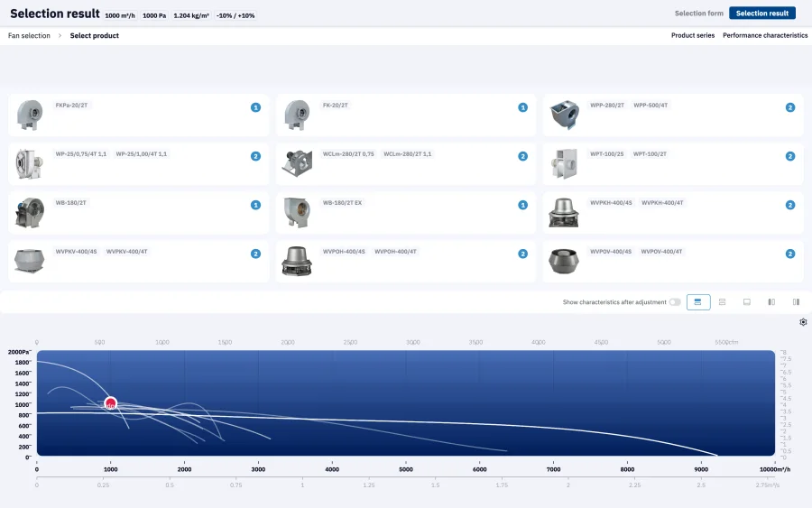
Task: Select layout with left column highlighted
Action: (771, 302)
